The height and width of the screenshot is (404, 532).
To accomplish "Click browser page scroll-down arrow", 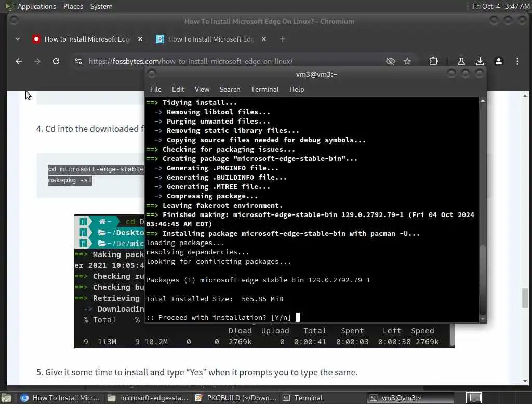I will tap(525, 381).
